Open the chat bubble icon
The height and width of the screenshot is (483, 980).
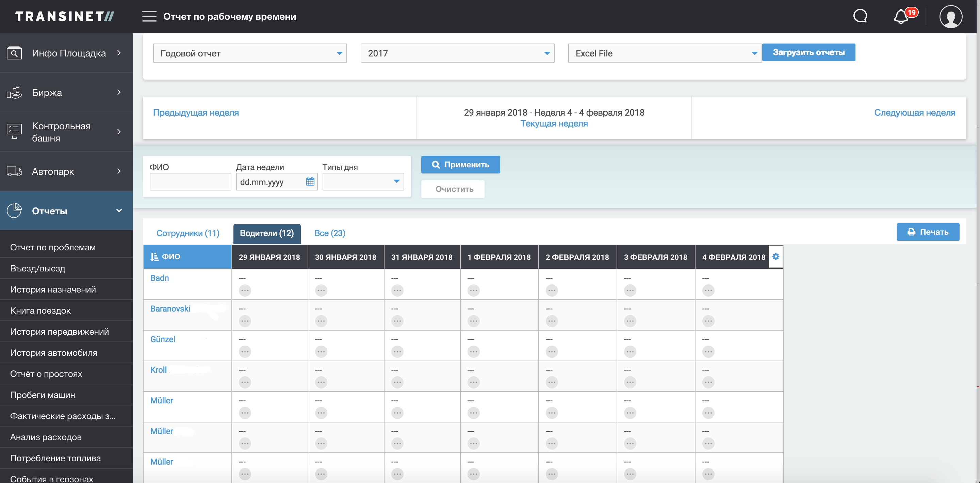[860, 16]
